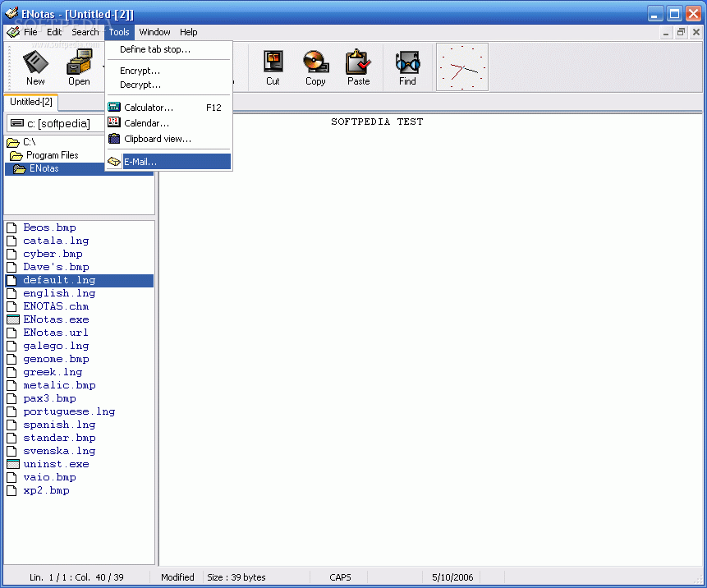Click the analog clock widget
Image resolution: width=707 pixels, height=588 pixels.
pos(462,67)
